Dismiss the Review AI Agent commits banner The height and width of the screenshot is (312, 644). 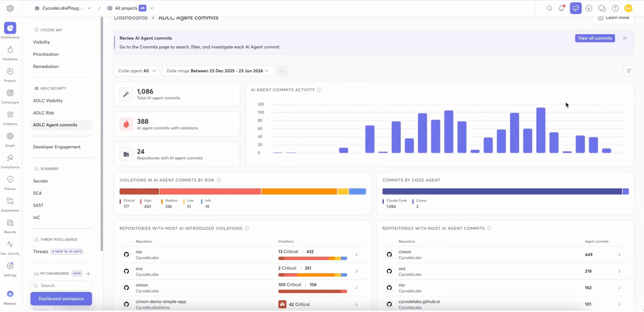625,38
